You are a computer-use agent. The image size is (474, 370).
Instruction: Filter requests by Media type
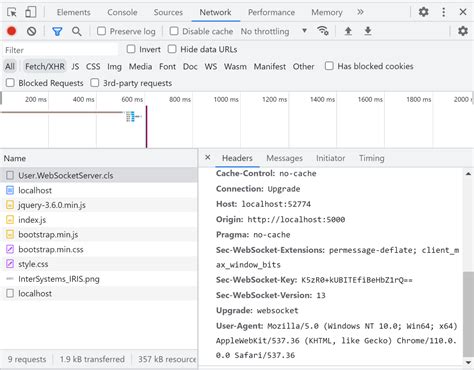(x=140, y=66)
